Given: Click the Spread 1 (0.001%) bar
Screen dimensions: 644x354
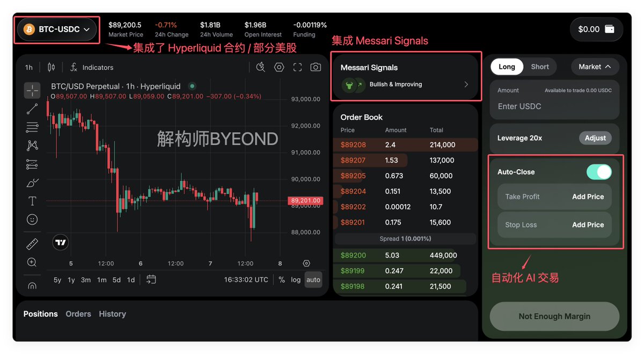Looking at the screenshot, I should pyautogui.click(x=405, y=239).
